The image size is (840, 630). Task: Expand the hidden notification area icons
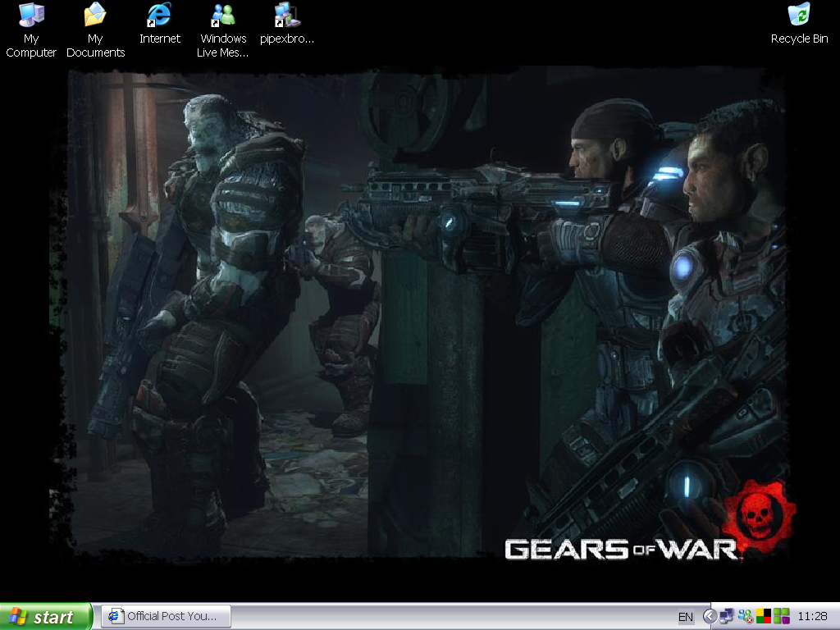[710, 615]
